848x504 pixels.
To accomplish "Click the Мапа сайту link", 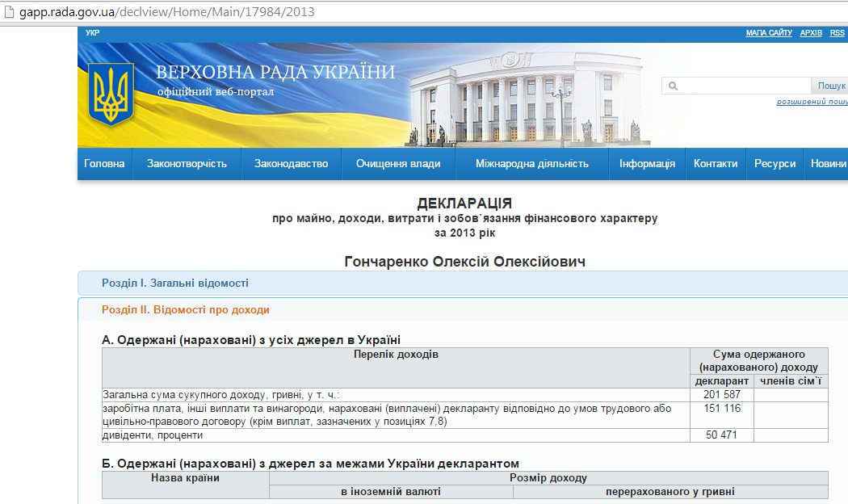I will pyautogui.click(x=769, y=33).
